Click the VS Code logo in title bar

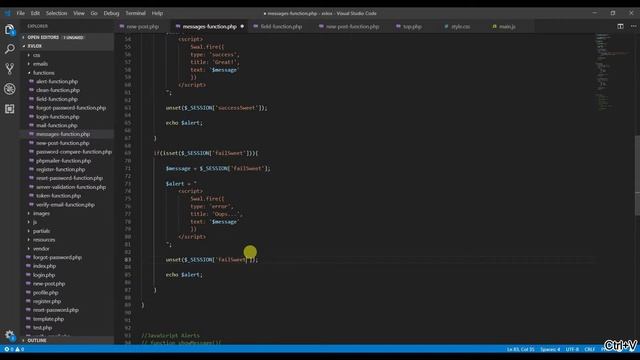point(7,13)
